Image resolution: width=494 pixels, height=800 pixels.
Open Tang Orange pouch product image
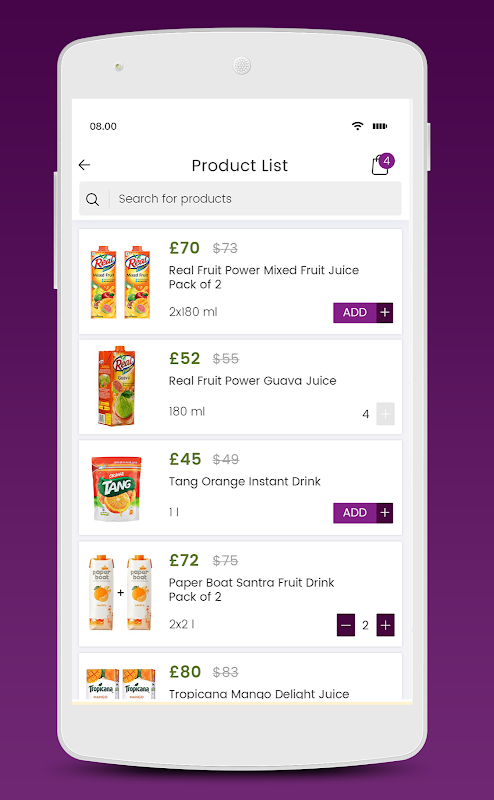116,488
